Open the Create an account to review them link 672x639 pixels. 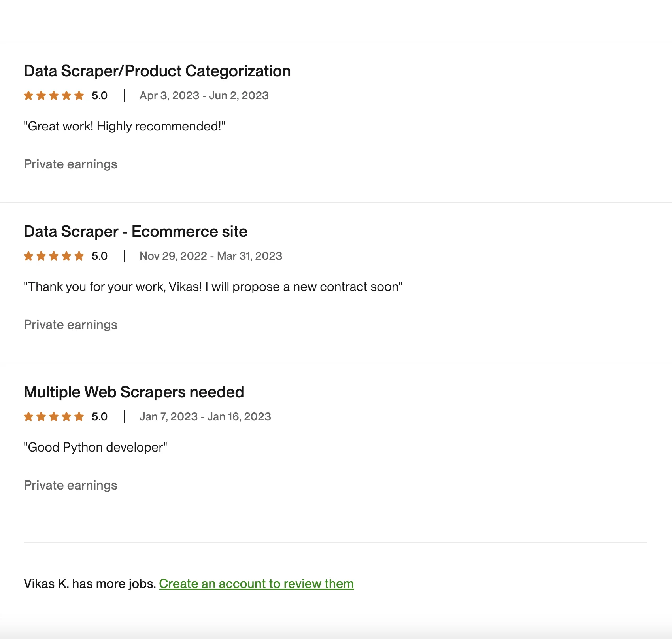click(x=256, y=584)
